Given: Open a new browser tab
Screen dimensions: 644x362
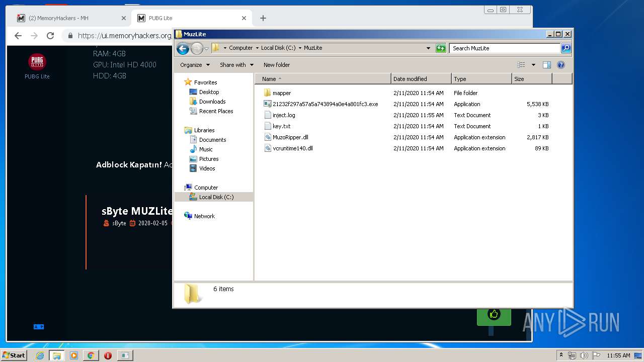Looking at the screenshot, I should pos(263,18).
